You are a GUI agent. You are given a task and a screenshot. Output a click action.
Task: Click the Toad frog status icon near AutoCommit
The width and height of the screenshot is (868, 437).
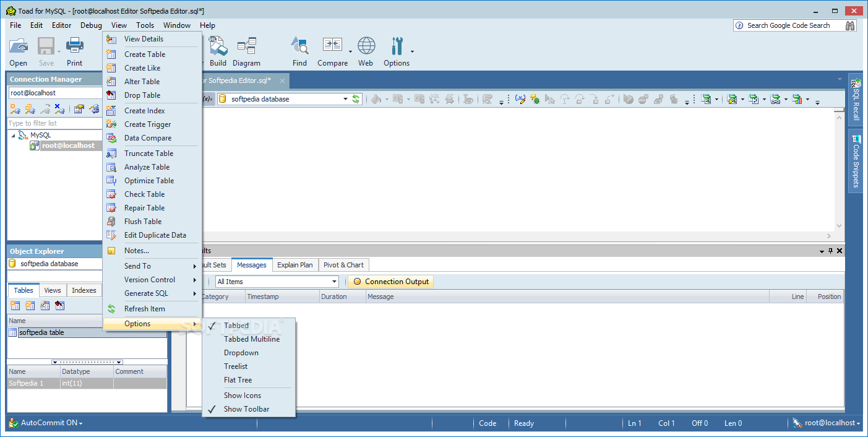click(x=13, y=423)
